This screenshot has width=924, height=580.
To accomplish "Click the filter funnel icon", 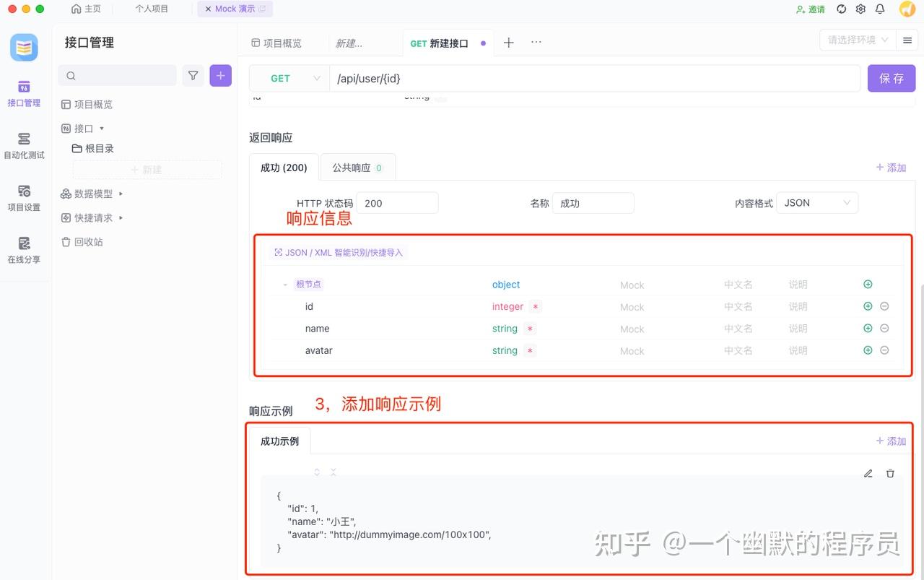I will click(x=193, y=75).
